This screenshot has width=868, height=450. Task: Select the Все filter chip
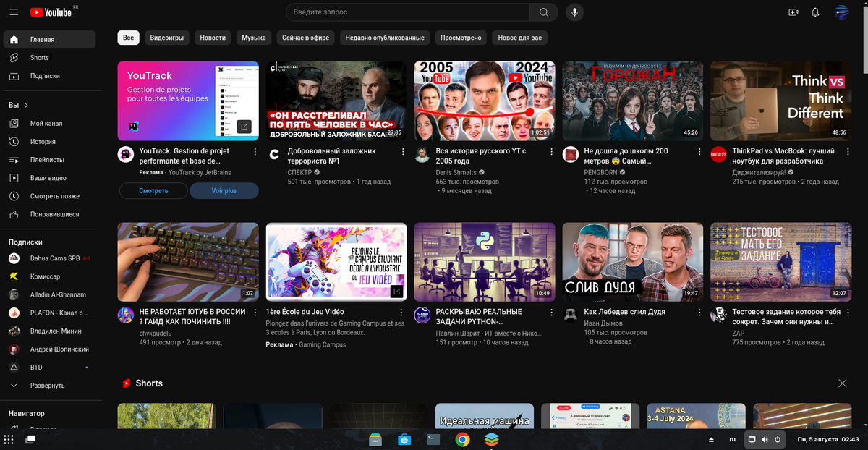point(129,38)
